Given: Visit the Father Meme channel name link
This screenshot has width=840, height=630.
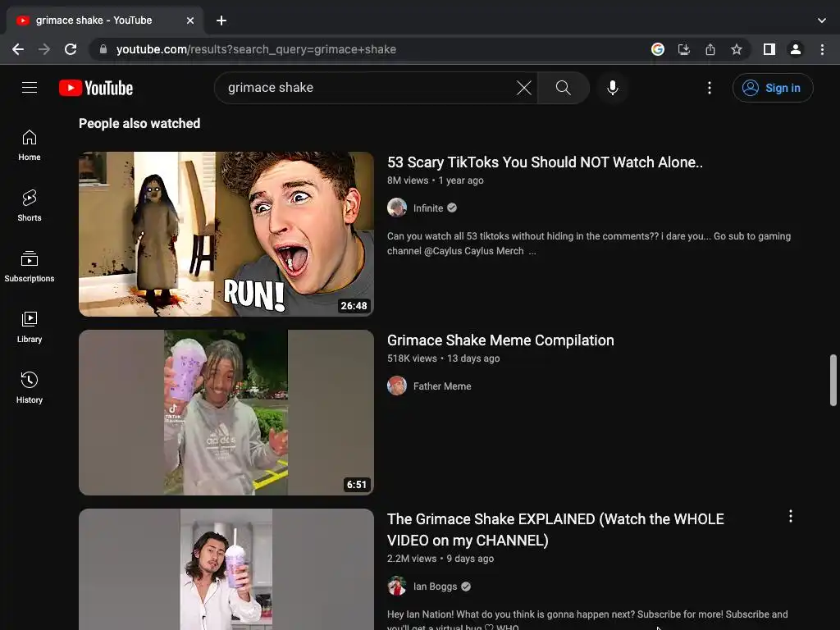Looking at the screenshot, I should click(x=442, y=386).
